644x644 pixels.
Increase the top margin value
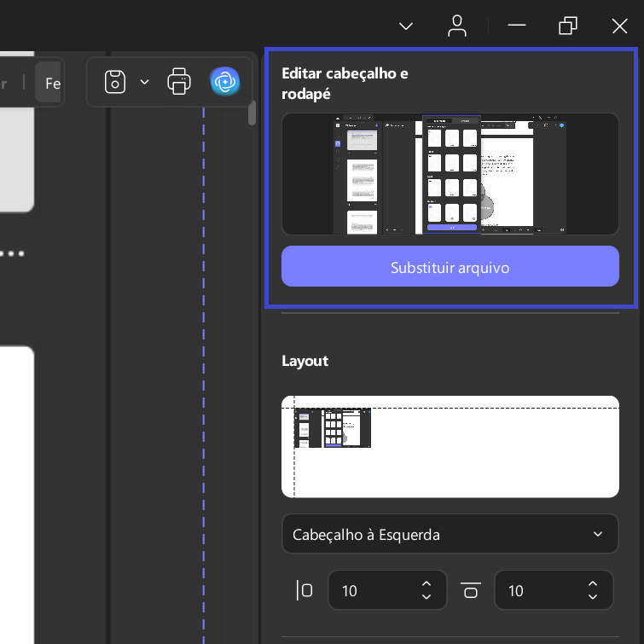pyautogui.click(x=593, y=583)
